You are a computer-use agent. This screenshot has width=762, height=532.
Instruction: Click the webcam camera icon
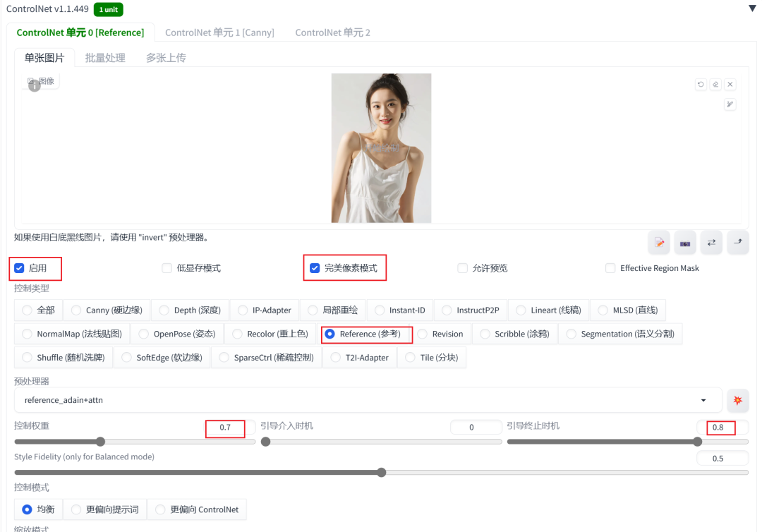[684, 243]
